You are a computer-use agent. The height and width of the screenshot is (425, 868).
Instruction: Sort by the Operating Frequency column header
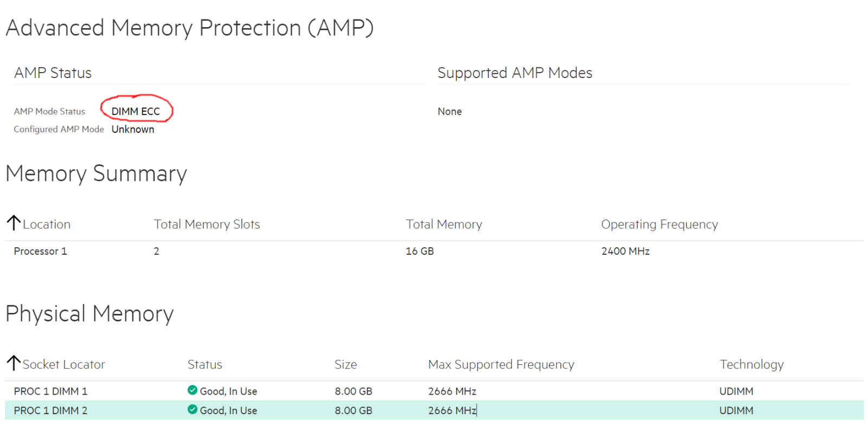[x=659, y=224]
